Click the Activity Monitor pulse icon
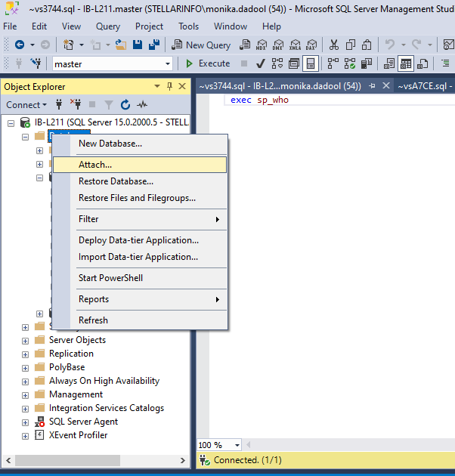Screen dimensions: 455x476 pyautogui.click(x=142, y=104)
